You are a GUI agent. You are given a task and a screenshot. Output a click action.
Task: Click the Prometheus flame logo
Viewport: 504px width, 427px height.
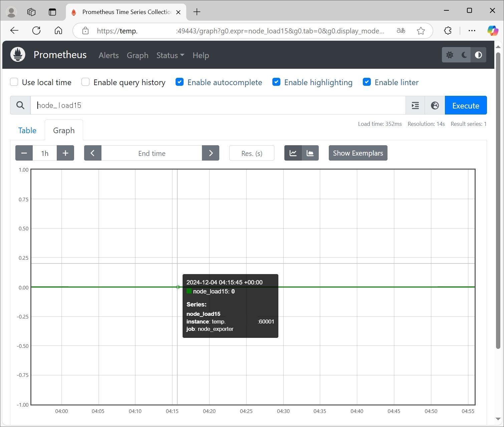coord(18,55)
